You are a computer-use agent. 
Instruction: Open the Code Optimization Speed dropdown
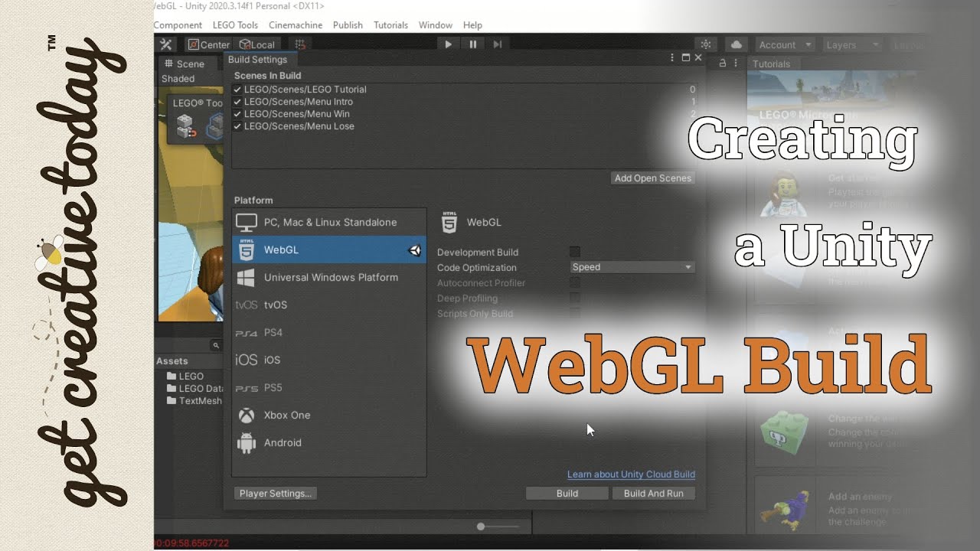pos(632,267)
